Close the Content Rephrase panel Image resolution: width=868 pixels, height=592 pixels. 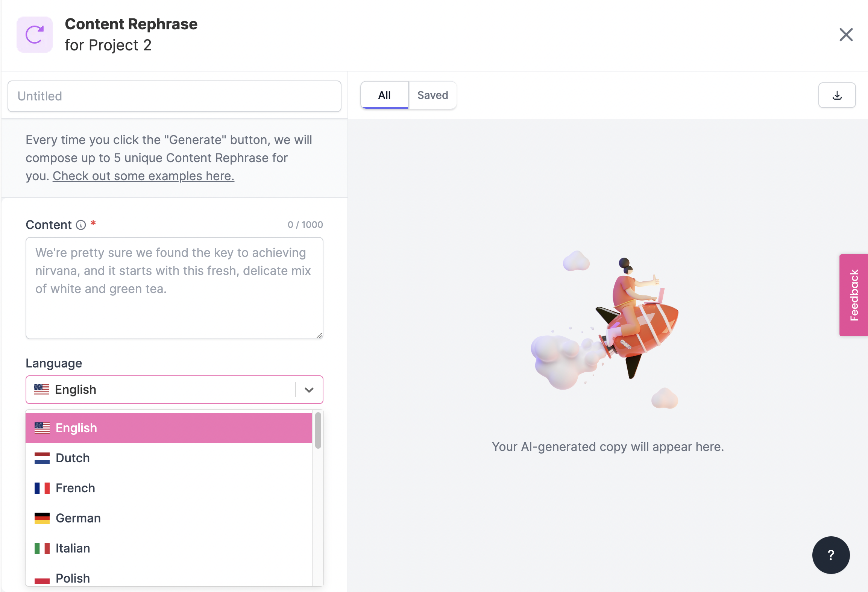[846, 35]
